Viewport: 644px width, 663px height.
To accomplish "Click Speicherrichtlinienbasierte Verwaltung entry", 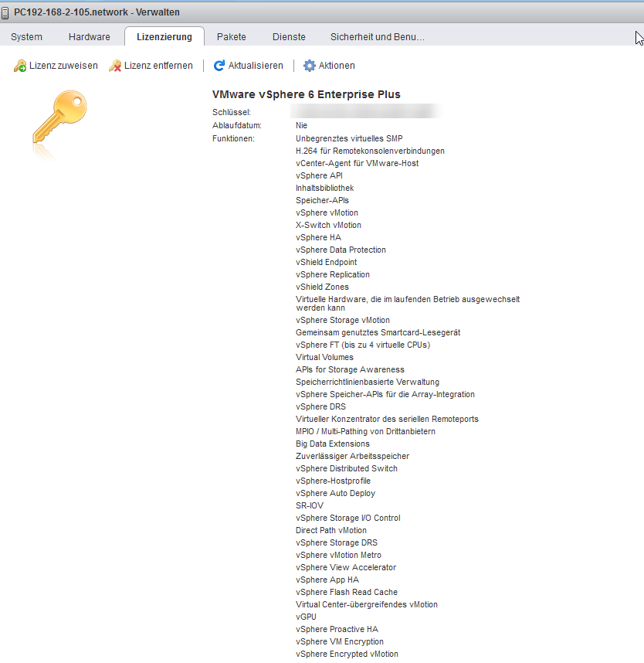I will (x=368, y=382).
